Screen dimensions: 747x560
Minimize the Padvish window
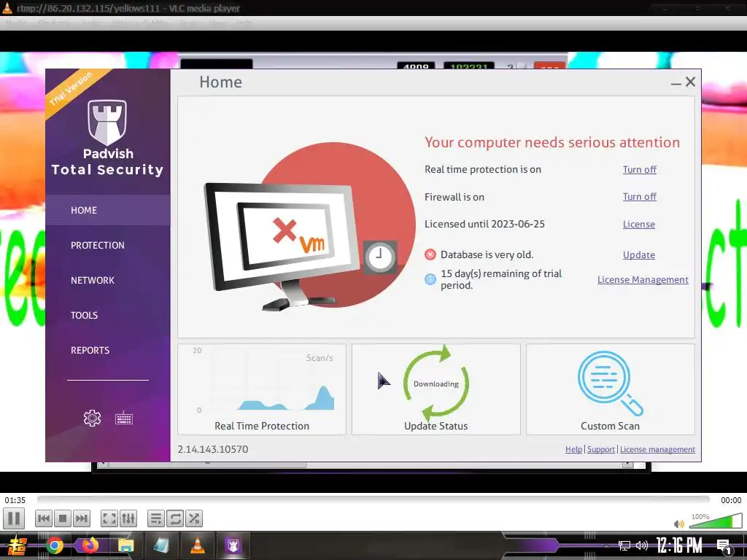tap(676, 83)
